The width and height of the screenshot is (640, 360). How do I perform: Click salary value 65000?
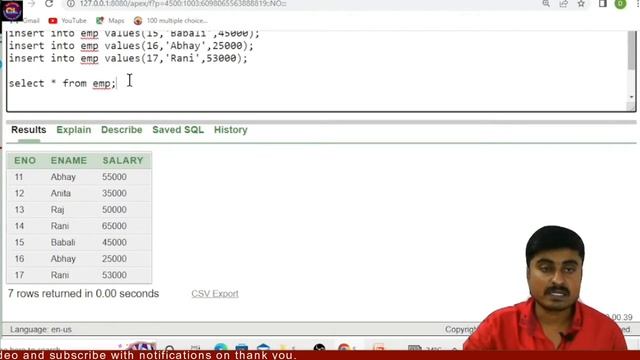[114, 226]
